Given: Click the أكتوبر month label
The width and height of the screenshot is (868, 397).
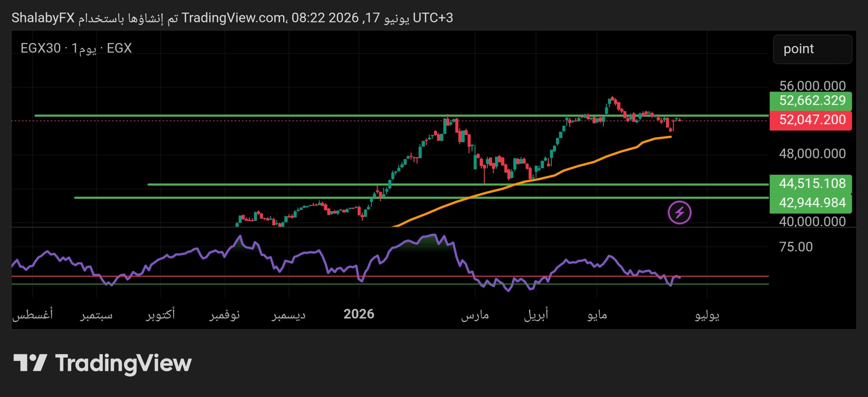Looking at the screenshot, I should click(x=160, y=314).
